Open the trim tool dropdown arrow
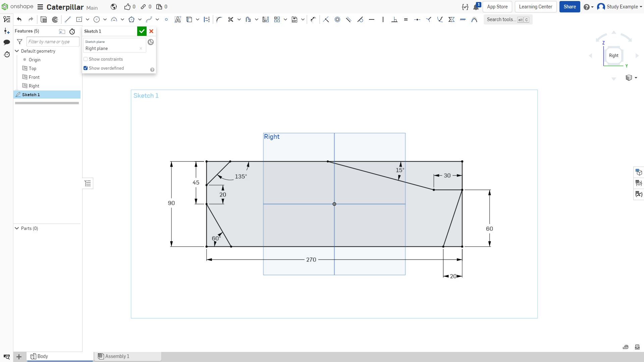644x362 pixels. (x=239, y=19)
